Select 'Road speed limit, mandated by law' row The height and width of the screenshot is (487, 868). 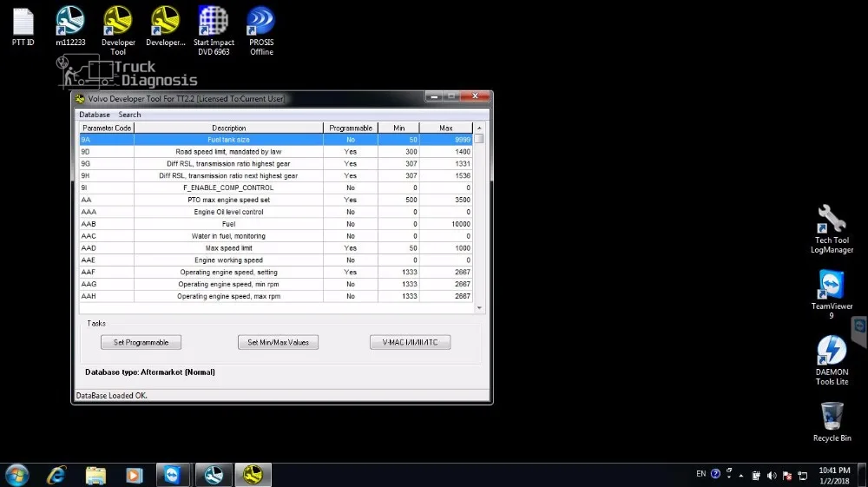(276, 152)
